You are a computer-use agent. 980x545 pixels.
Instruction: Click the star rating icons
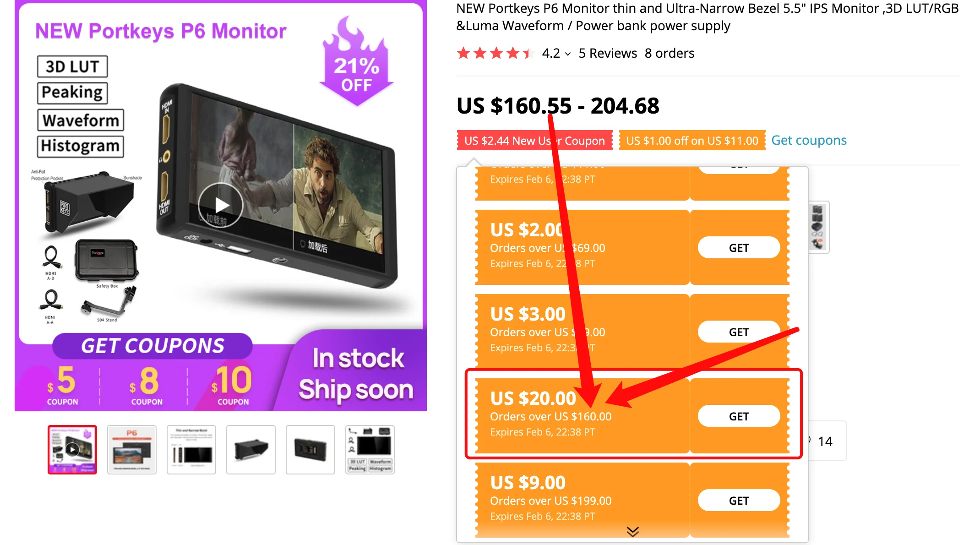coord(495,53)
